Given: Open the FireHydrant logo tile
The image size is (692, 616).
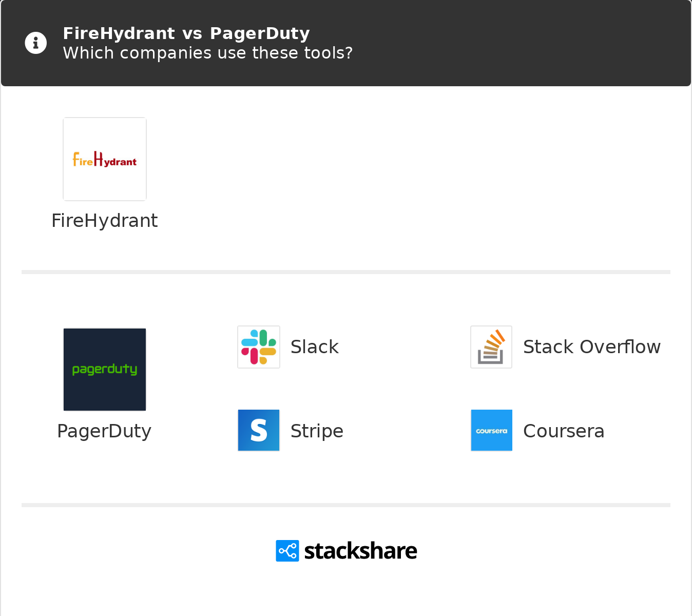Looking at the screenshot, I should coord(105,159).
